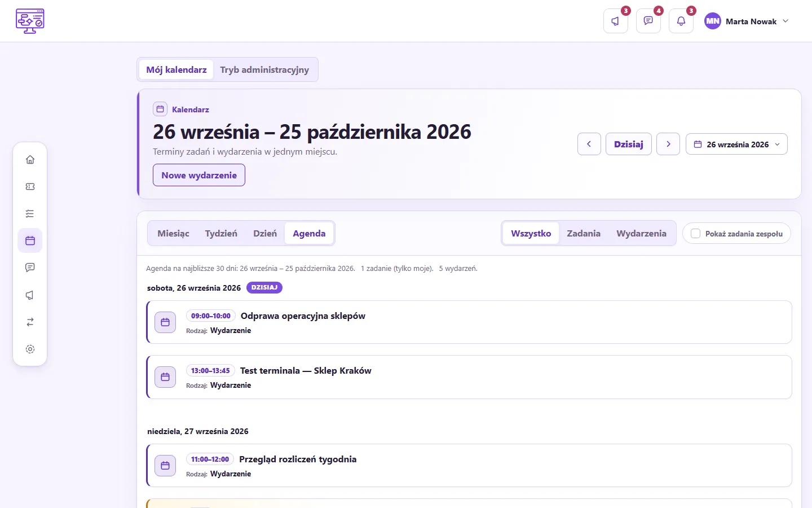Enable Pokaż zadania zespołu checkbox

coord(696,234)
